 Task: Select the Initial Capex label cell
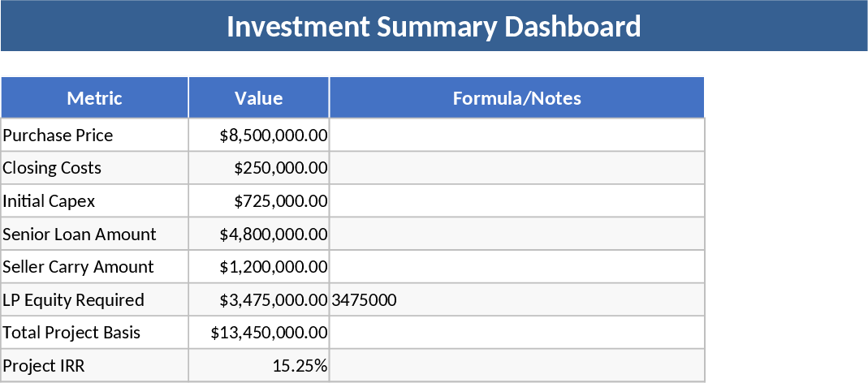(95, 201)
